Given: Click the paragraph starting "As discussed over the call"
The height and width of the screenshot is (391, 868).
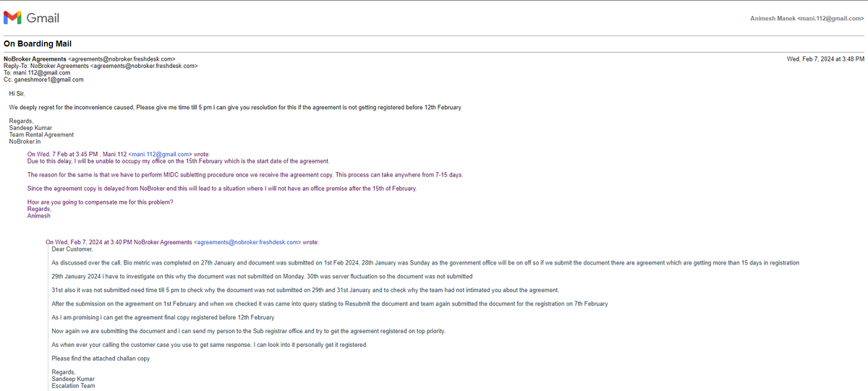Looking at the screenshot, I should click(x=425, y=263).
